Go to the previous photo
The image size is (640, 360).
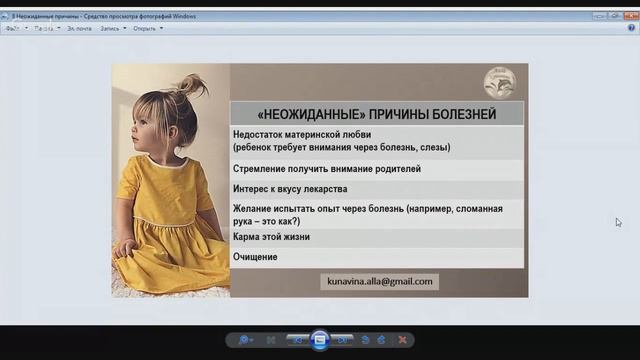pyautogui.click(x=298, y=340)
